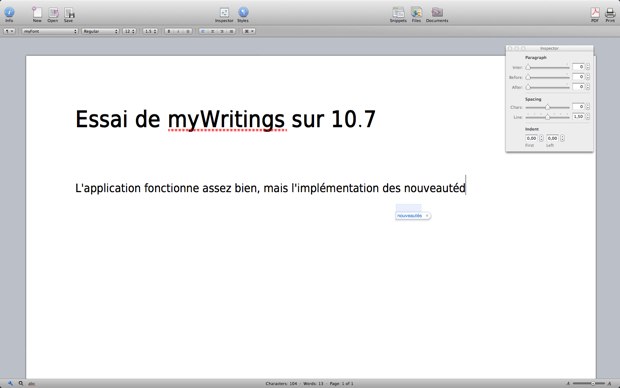The width and height of the screenshot is (620, 388).
Task: Click the abc spelling indicator in status bar
Action: click(32, 384)
